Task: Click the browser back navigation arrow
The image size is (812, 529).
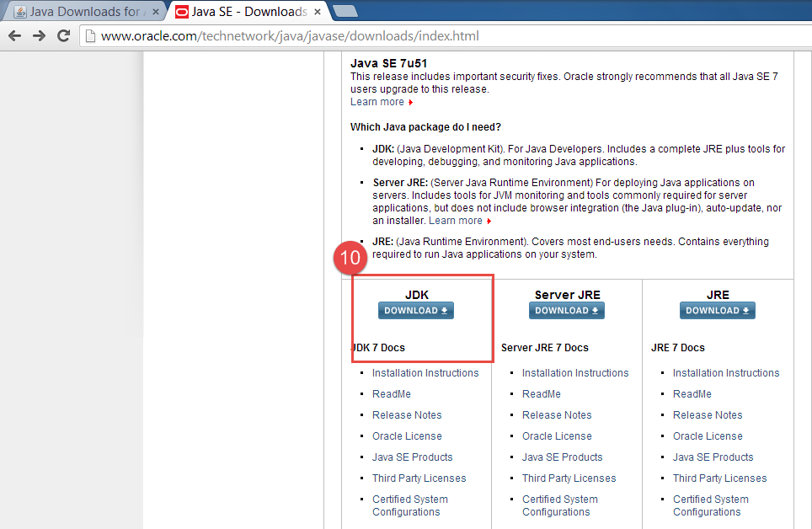Action: click(14, 35)
